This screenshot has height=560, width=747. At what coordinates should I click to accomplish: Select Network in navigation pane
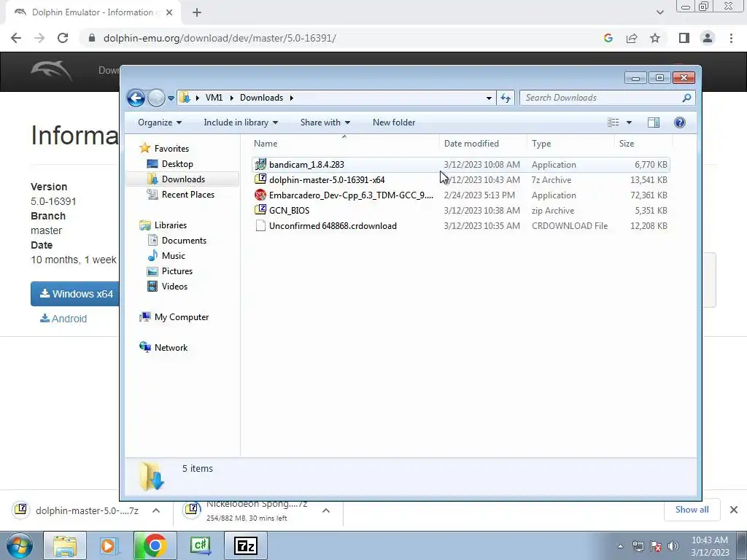coord(171,348)
